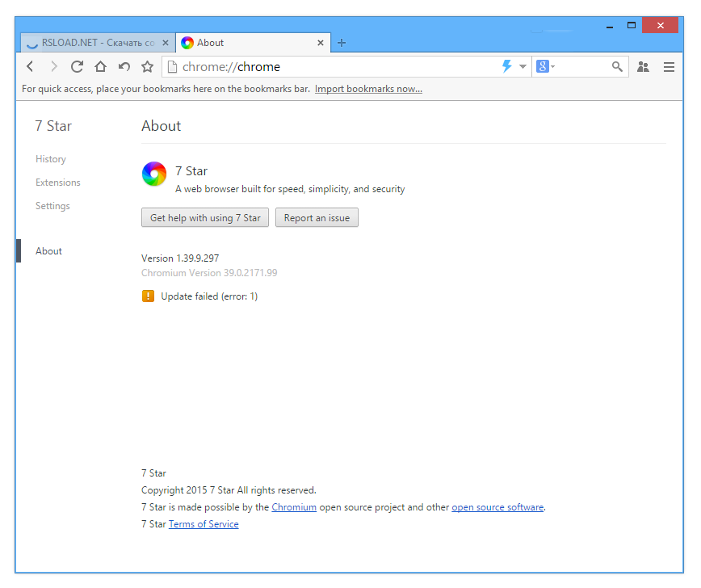Click the undo closed tab icon
Image resolution: width=701 pixels, height=588 pixels.
(124, 66)
